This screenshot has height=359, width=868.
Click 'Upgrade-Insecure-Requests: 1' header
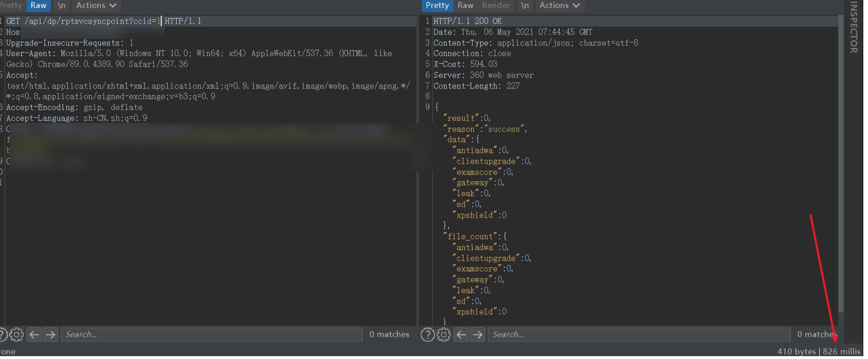point(70,43)
